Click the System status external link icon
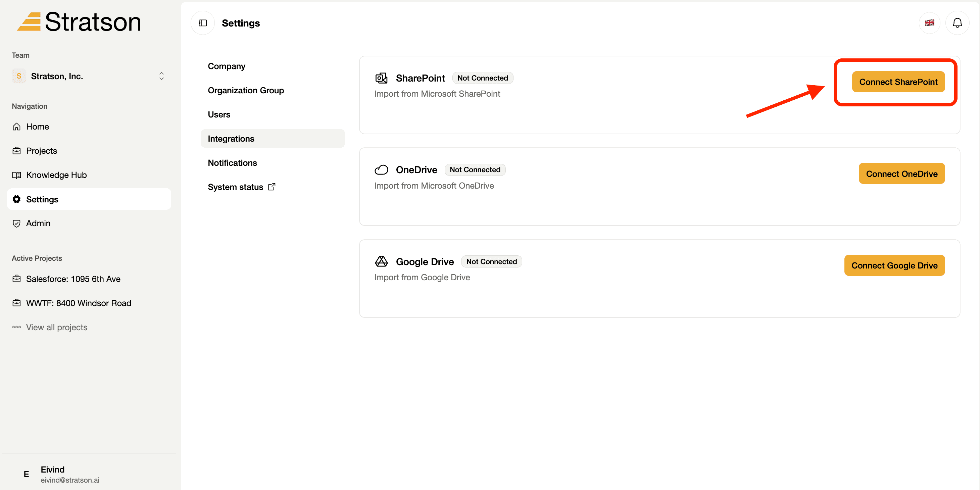 [272, 187]
